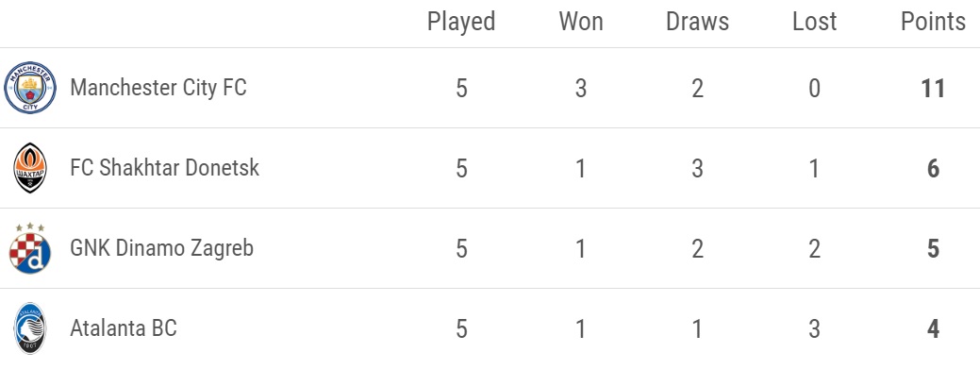The image size is (980, 369).
Task: Click the FC Shakhtar Donetsk crest
Action: 30,168
